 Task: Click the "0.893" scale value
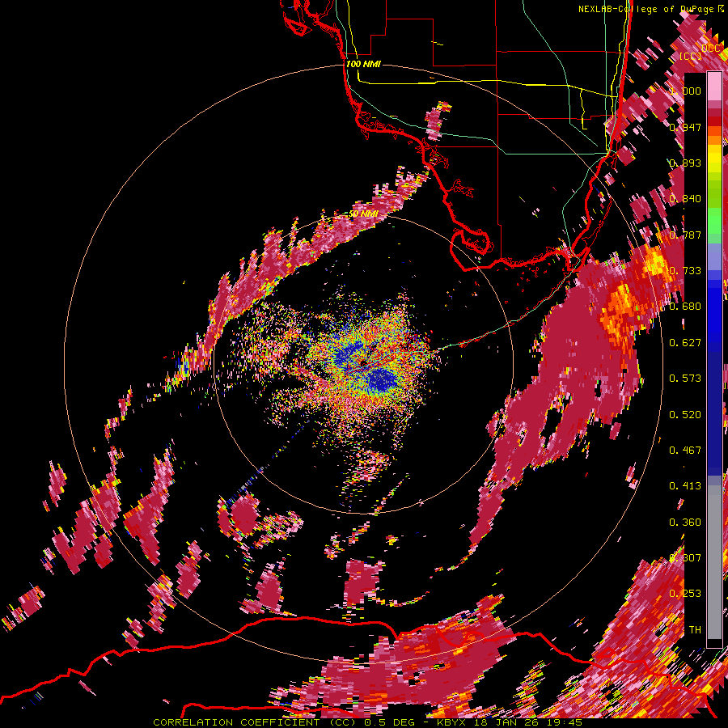pyautogui.click(x=685, y=163)
